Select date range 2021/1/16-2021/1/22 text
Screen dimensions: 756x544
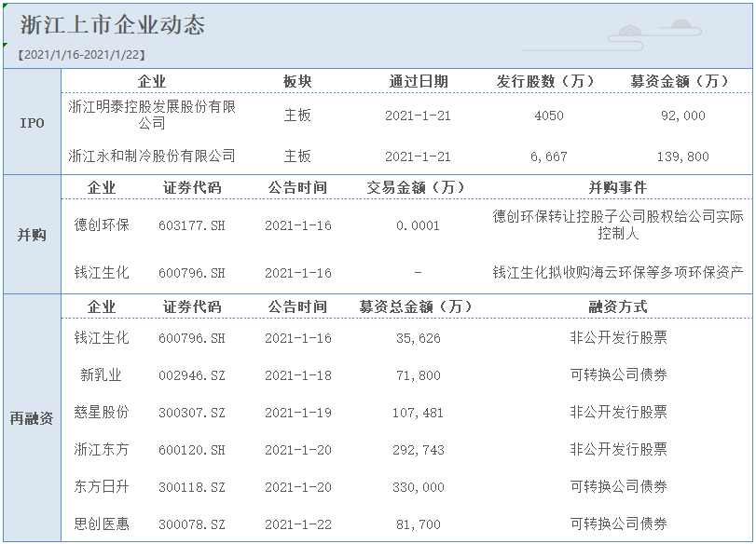[81, 55]
